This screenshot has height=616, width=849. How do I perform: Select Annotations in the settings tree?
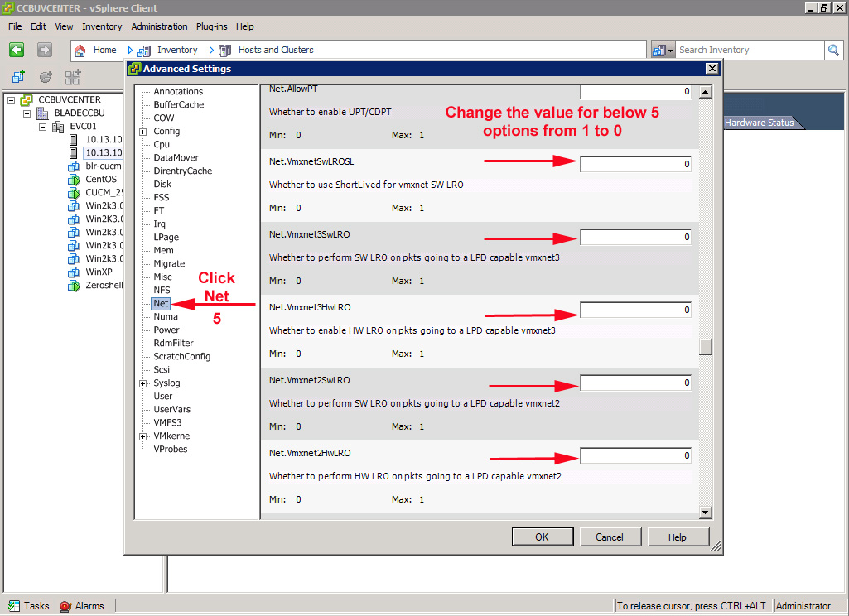click(178, 91)
